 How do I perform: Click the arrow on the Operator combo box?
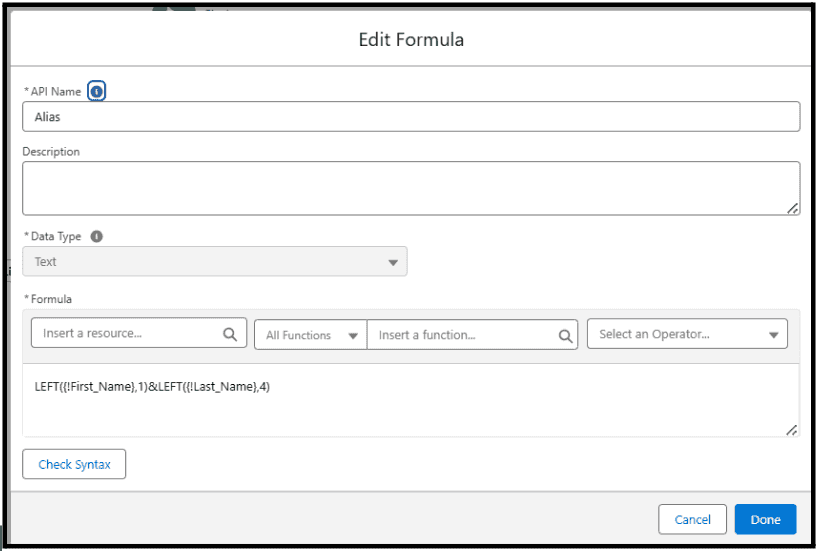774,335
